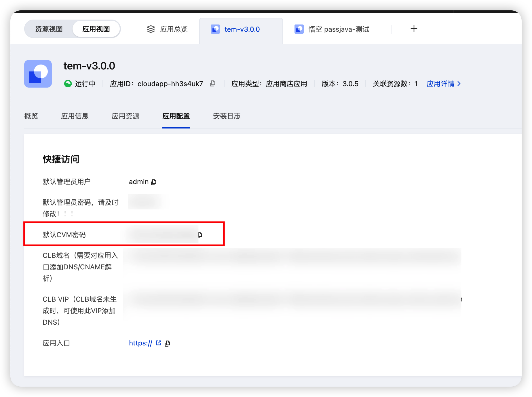Open app entry link in new window
This screenshot has width=532, height=397.
tap(159, 343)
